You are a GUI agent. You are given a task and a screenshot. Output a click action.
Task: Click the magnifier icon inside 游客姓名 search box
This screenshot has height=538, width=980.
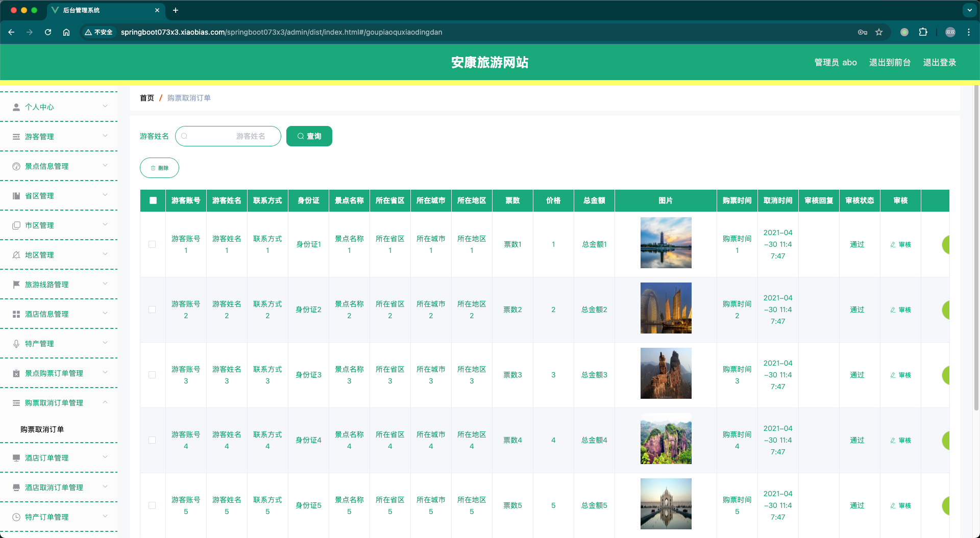pos(184,136)
